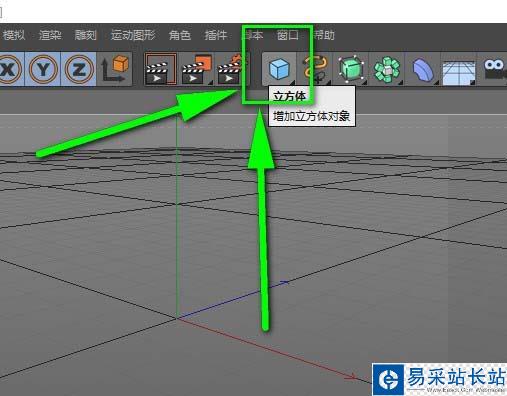507x396 pixels.
Task: Open the 渲染 menu
Action: (50, 35)
